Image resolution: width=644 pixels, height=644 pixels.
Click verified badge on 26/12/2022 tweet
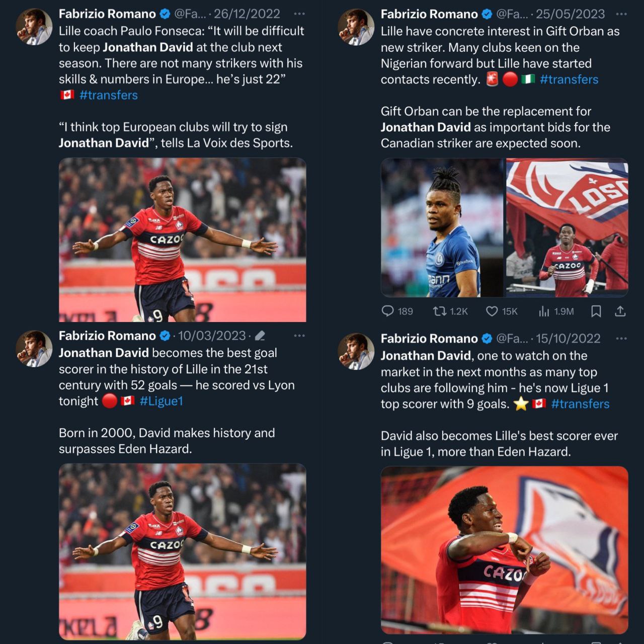[165, 14]
